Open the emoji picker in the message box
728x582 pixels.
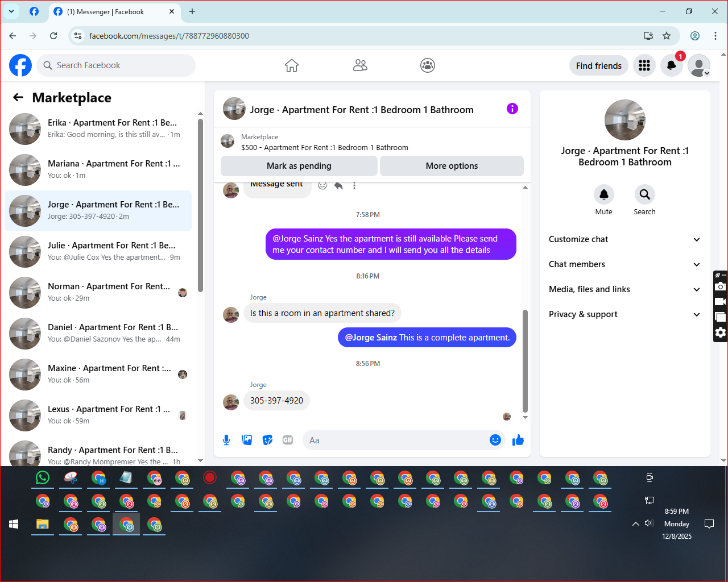pyautogui.click(x=495, y=440)
